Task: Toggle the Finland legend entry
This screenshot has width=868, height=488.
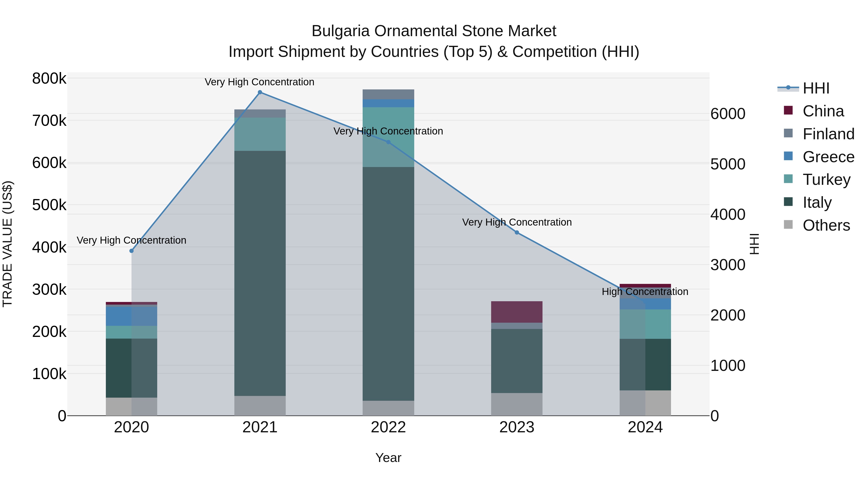Action: [819, 134]
